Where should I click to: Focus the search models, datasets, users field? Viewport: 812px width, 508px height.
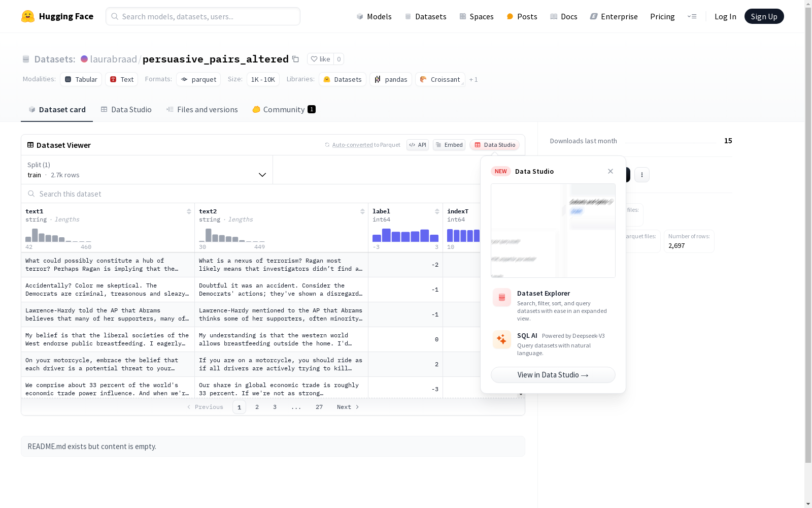click(x=203, y=16)
